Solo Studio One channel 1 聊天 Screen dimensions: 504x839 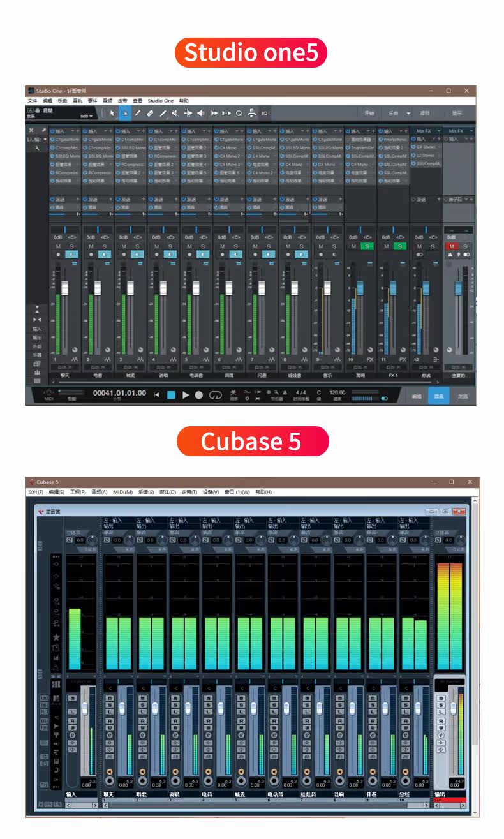(x=71, y=246)
